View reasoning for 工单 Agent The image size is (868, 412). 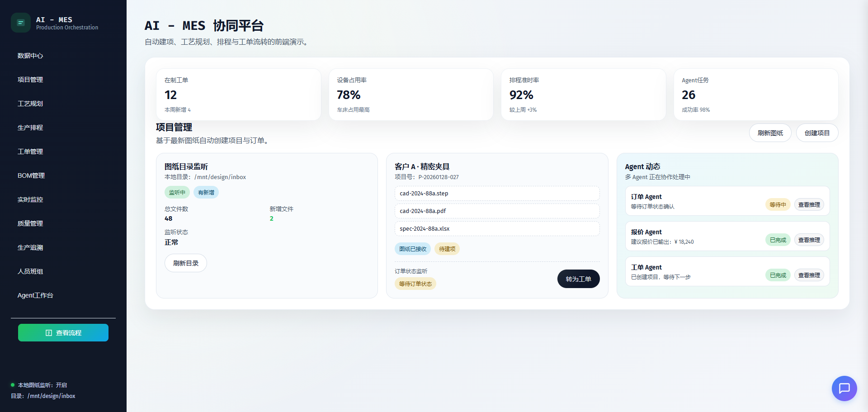[809, 275]
